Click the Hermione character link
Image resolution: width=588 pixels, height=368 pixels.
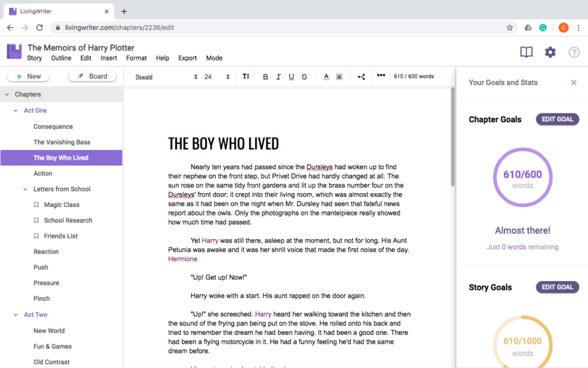pos(182,259)
